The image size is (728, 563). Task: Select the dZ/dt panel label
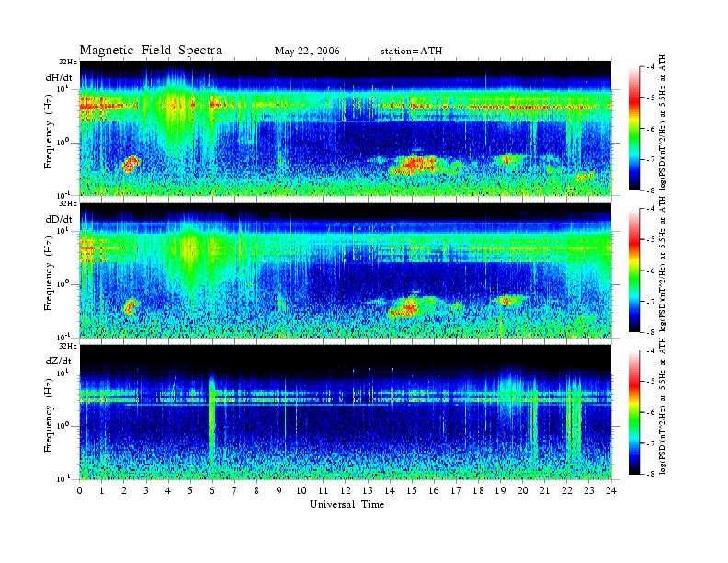(x=59, y=361)
